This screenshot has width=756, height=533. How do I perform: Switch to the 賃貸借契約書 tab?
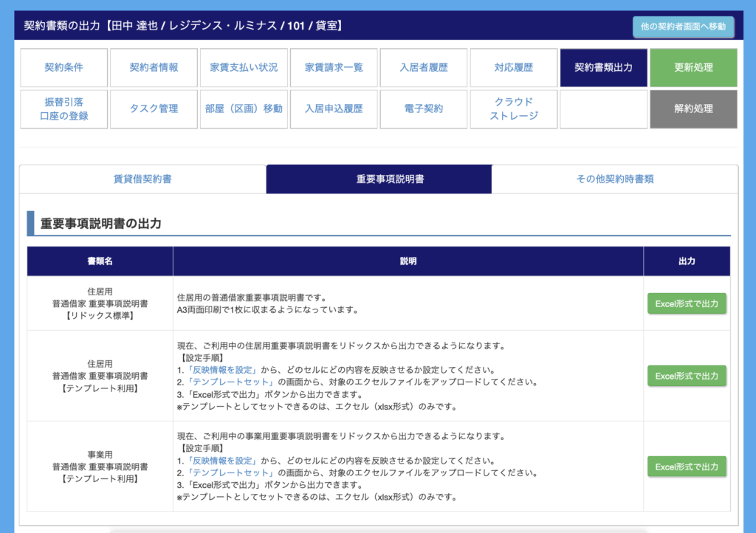click(x=142, y=179)
